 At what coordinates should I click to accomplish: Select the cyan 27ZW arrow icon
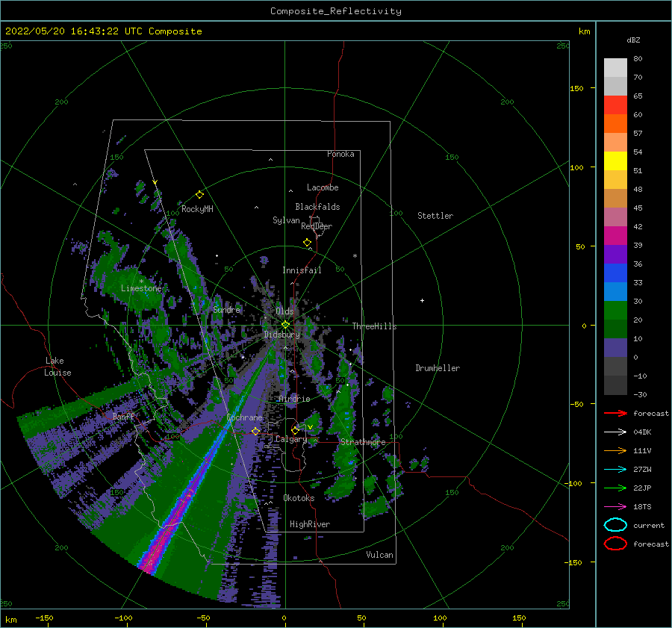point(615,470)
